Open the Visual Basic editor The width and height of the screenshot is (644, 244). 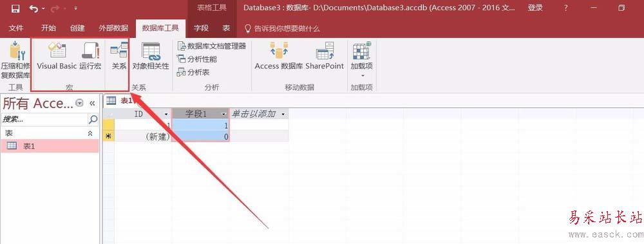pos(57,56)
